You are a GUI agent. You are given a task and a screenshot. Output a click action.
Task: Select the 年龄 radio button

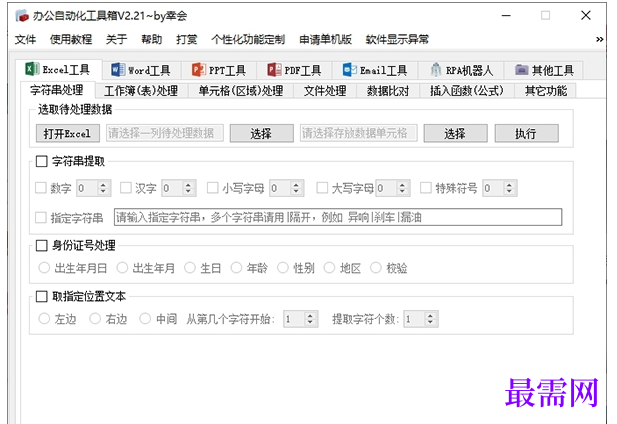coord(236,268)
